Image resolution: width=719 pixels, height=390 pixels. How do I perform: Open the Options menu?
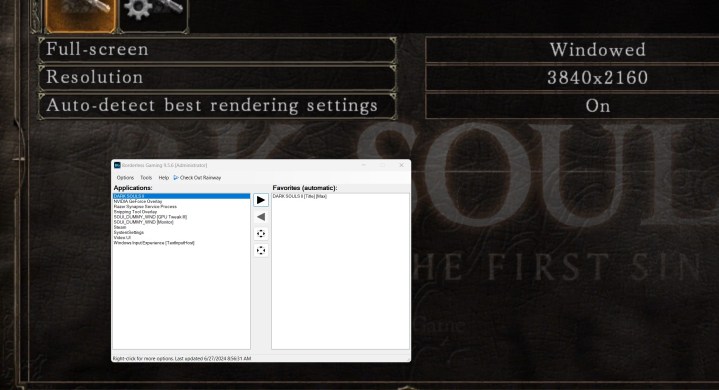tap(125, 178)
